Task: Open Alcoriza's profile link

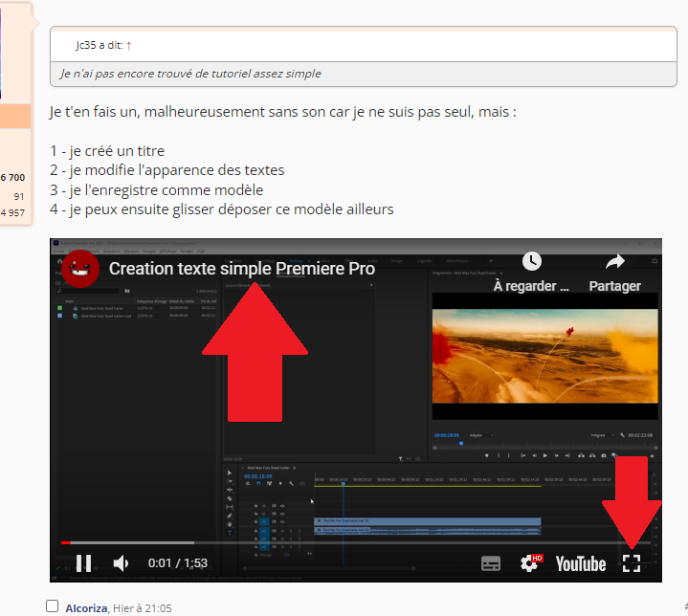Action: click(86, 608)
